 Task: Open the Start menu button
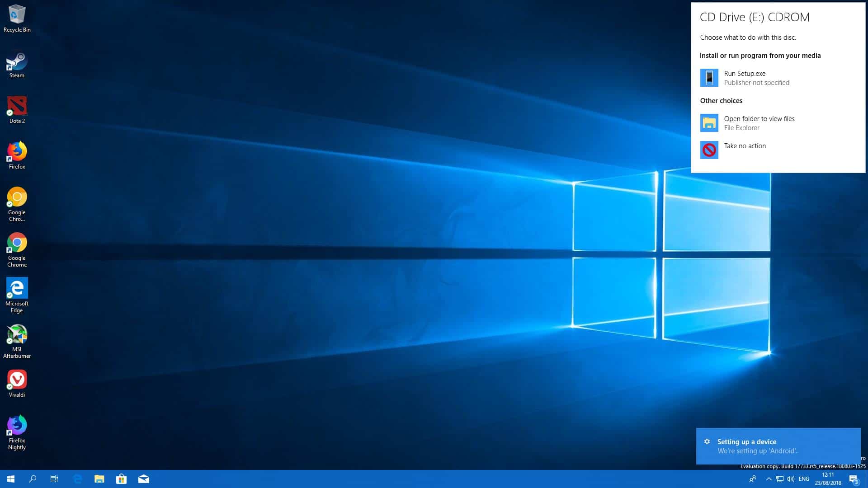tap(11, 479)
